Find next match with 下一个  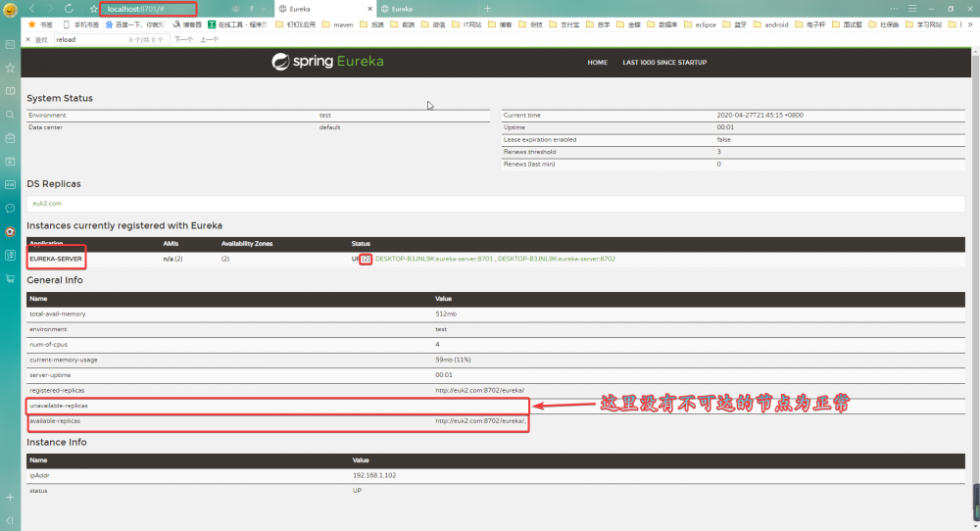point(183,39)
